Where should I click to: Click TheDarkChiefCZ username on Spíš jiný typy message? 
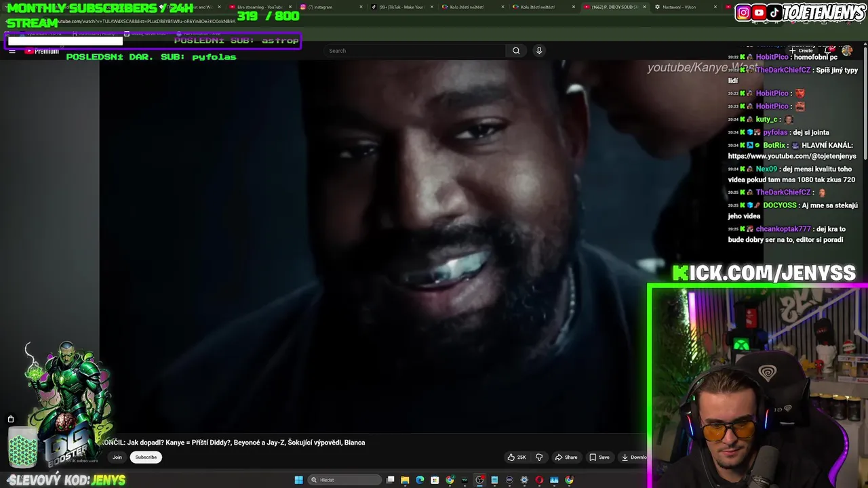(783, 70)
